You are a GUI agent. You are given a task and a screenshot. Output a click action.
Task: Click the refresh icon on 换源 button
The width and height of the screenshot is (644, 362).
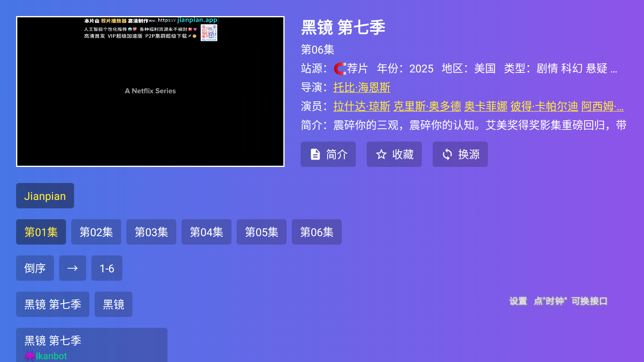(447, 154)
